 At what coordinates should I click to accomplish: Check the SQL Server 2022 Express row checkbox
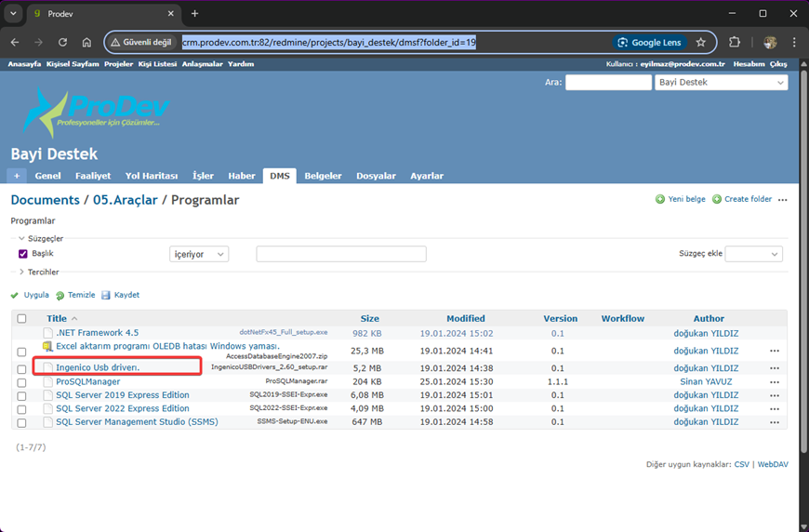pyautogui.click(x=21, y=410)
